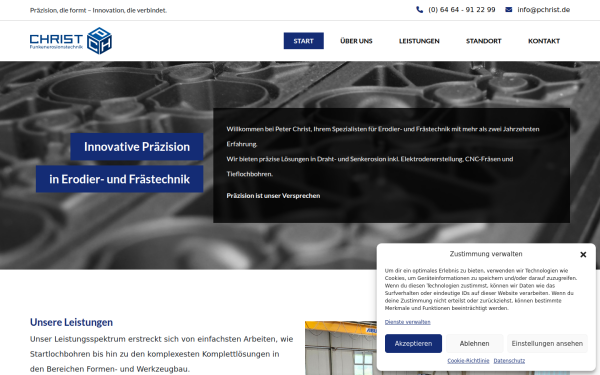Call the number (0) 64 64 - 91 22 99

(461, 10)
